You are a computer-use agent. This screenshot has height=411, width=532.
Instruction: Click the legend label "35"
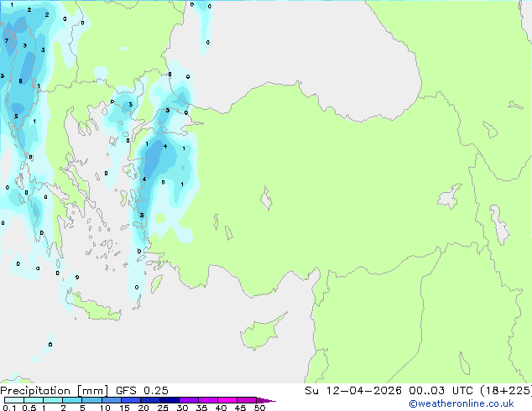coord(201,408)
